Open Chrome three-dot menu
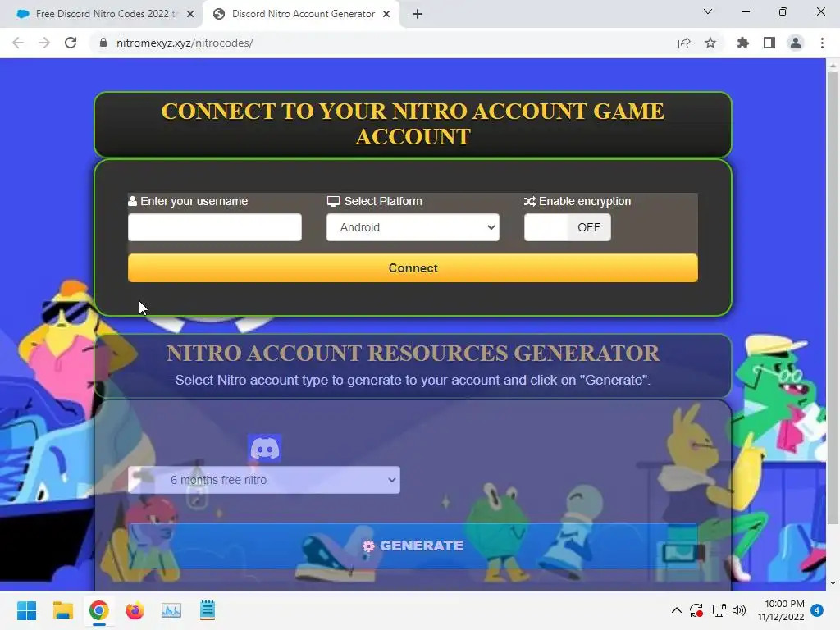 coord(822,43)
